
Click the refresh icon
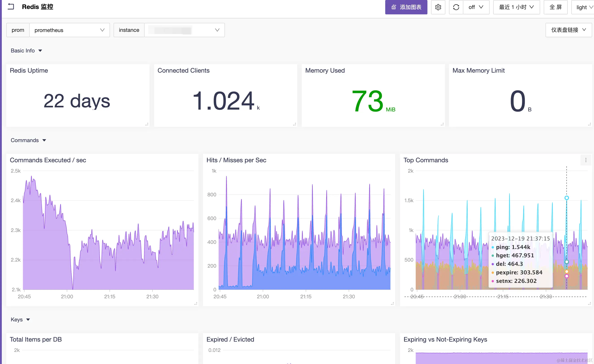456,7
